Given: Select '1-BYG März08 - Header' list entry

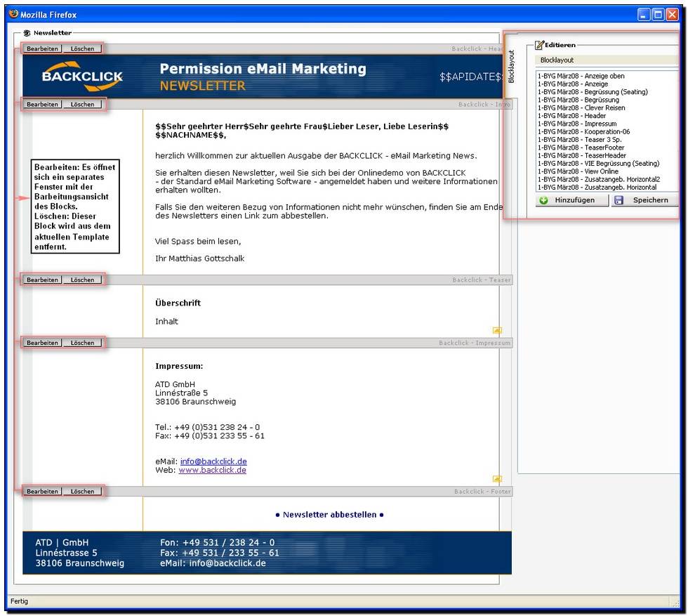Looking at the screenshot, I should [x=571, y=115].
